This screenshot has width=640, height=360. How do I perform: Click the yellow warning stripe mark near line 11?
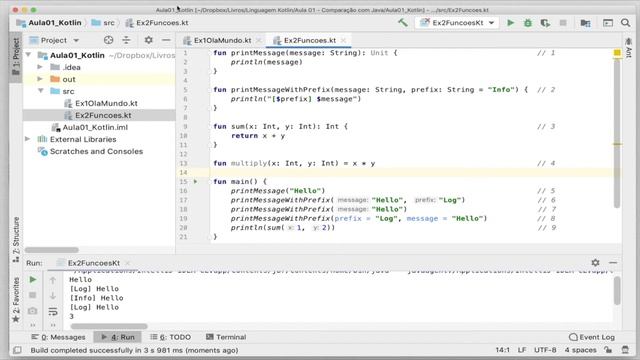click(x=617, y=144)
